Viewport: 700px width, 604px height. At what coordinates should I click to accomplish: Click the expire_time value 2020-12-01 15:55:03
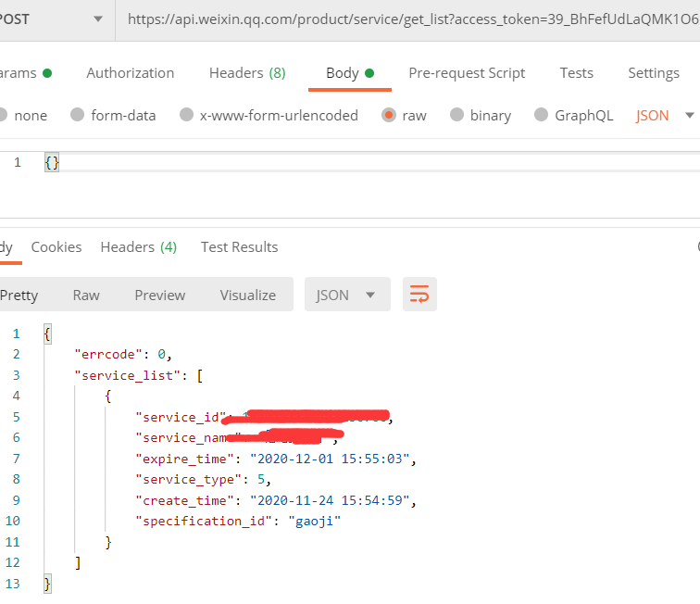pyautogui.click(x=330, y=459)
